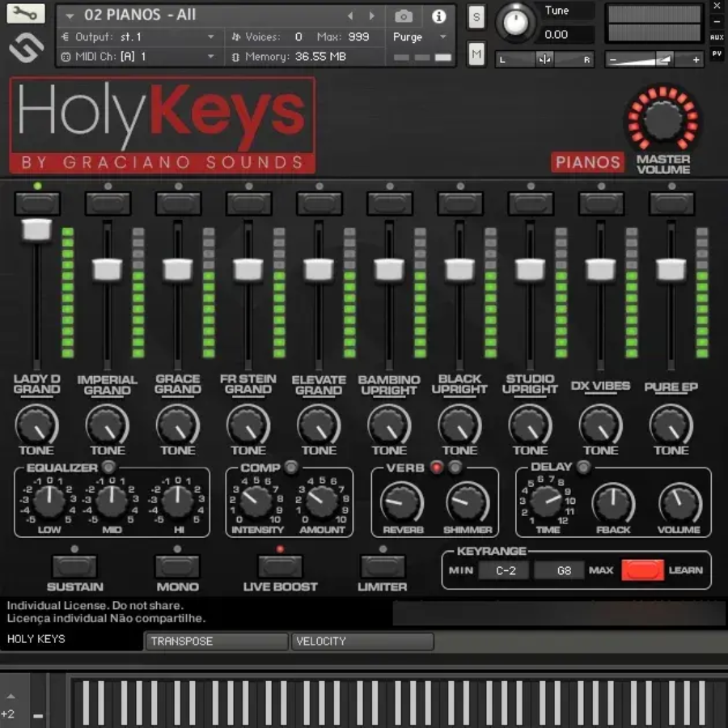Open the instrument name dropdown arrow
Screen dimensions: 728x728
[70, 16]
